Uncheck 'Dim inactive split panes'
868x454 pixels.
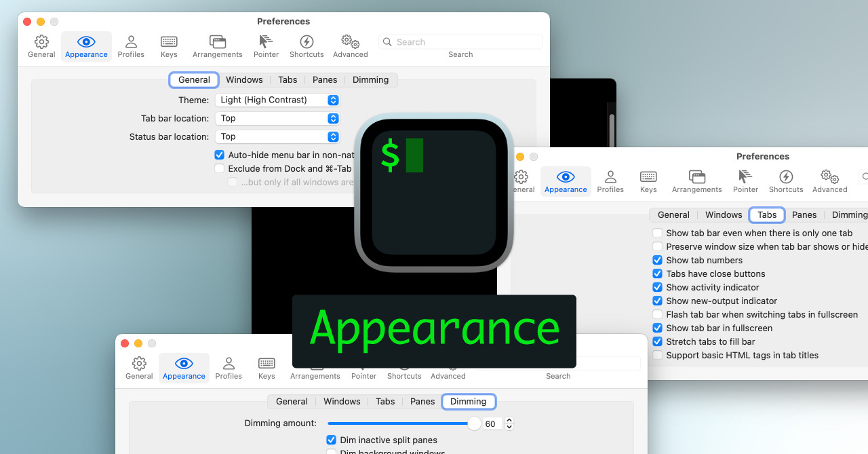coord(331,440)
